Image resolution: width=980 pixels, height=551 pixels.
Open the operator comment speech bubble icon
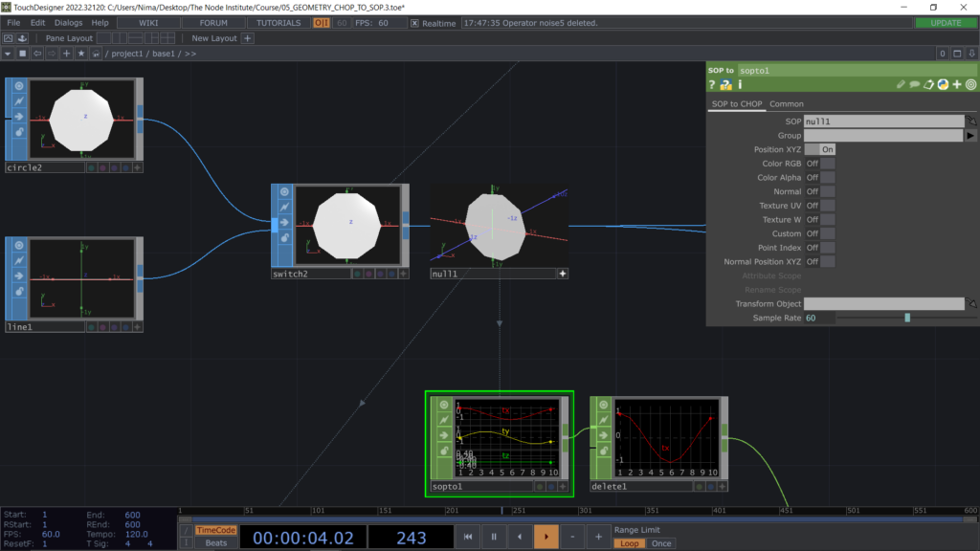tap(914, 84)
